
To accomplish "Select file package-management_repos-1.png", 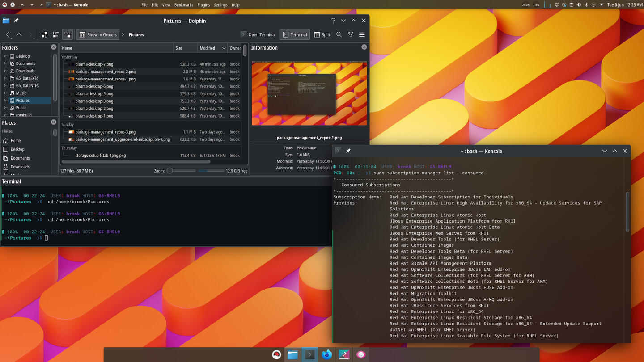I will (x=105, y=79).
